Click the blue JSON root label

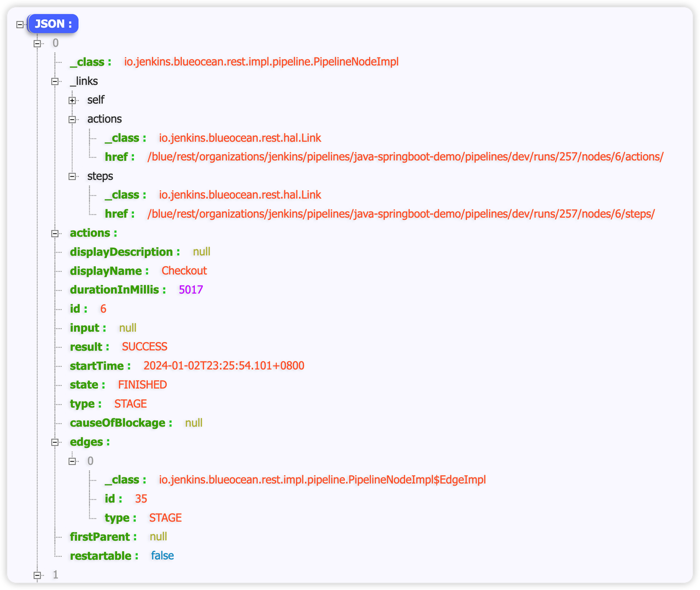coord(53,24)
